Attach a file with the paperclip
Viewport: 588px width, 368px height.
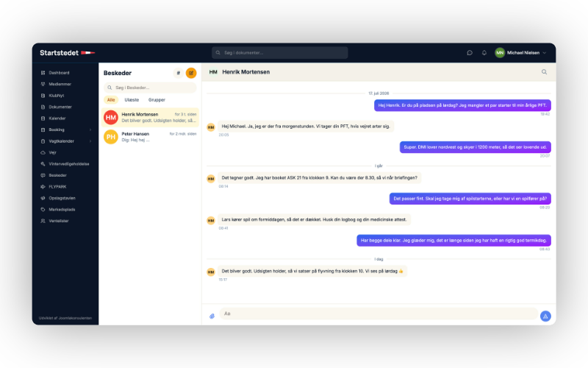[212, 316]
